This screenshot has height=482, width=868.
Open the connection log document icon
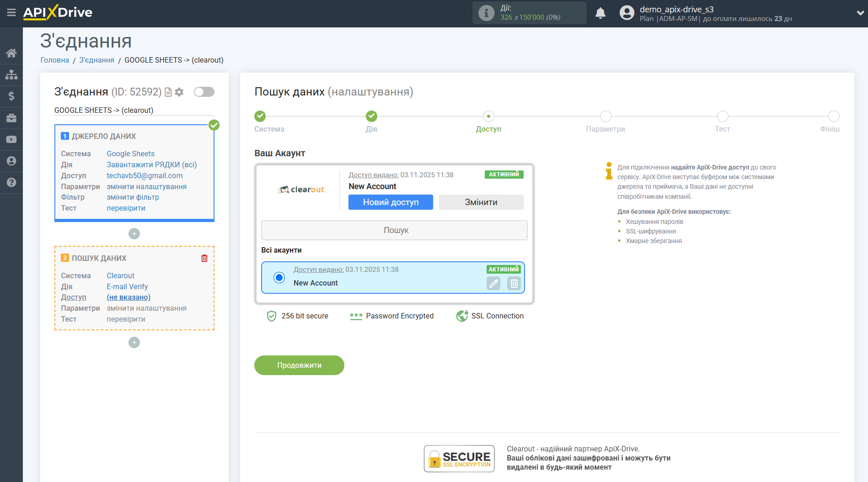pyautogui.click(x=168, y=92)
